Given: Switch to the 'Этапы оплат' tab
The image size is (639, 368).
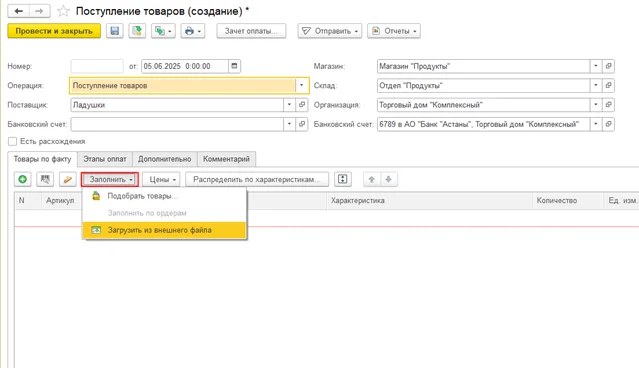Looking at the screenshot, I should [105, 159].
